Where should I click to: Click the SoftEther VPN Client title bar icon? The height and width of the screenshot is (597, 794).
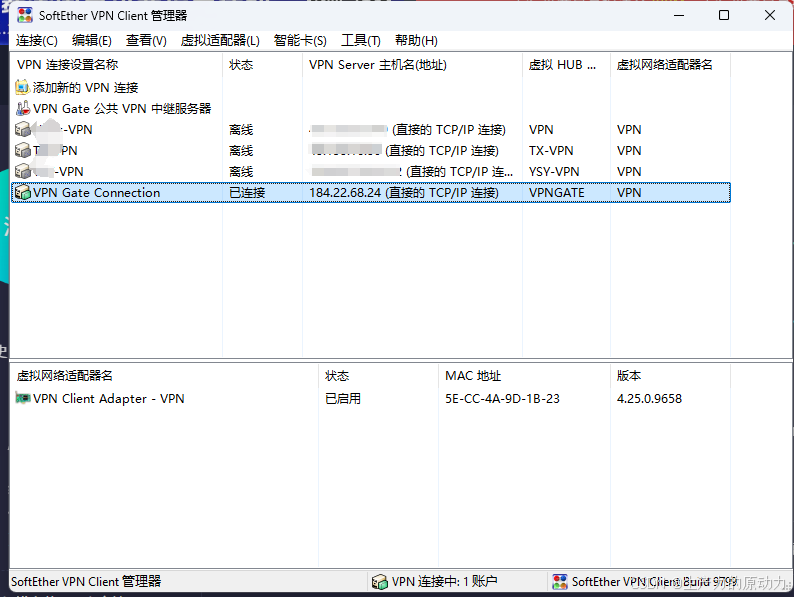click(25, 15)
